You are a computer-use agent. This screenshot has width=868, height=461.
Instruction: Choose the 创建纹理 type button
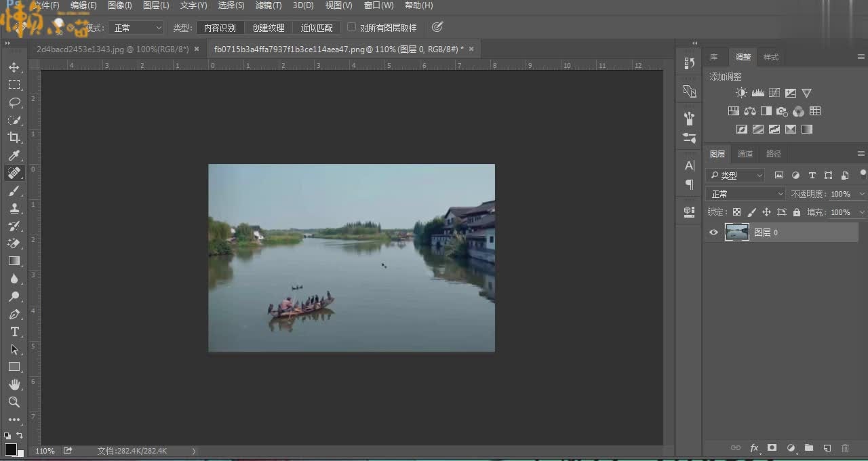(269, 28)
